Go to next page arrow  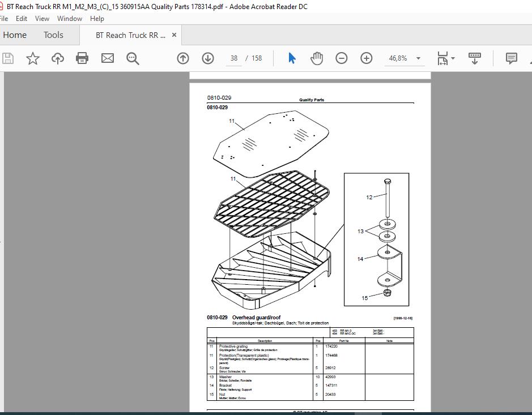pos(207,58)
